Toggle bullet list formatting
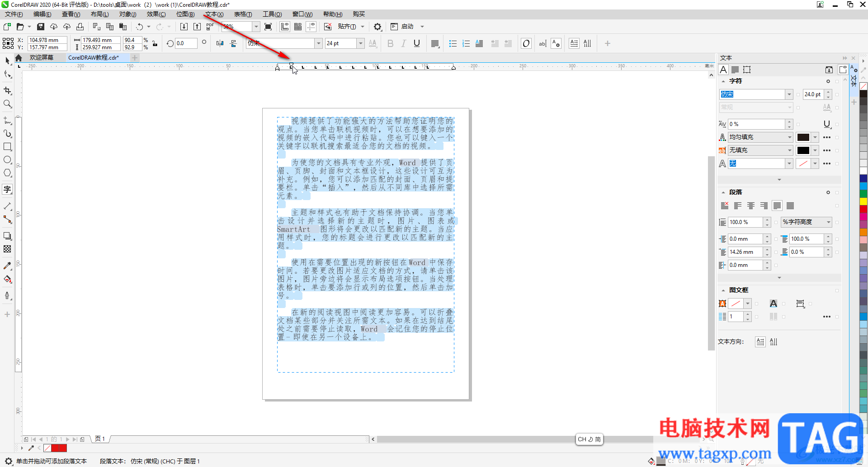The width and height of the screenshot is (868, 467). tap(453, 43)
